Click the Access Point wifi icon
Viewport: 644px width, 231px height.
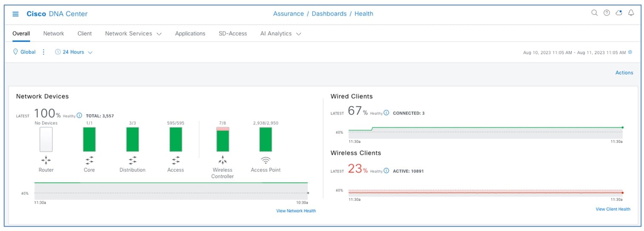266,161
